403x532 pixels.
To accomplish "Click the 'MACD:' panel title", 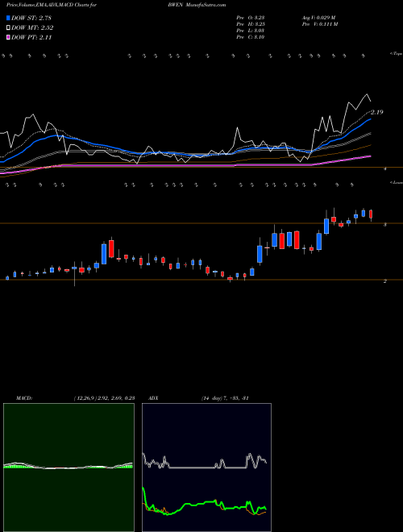I will point(24,398).
